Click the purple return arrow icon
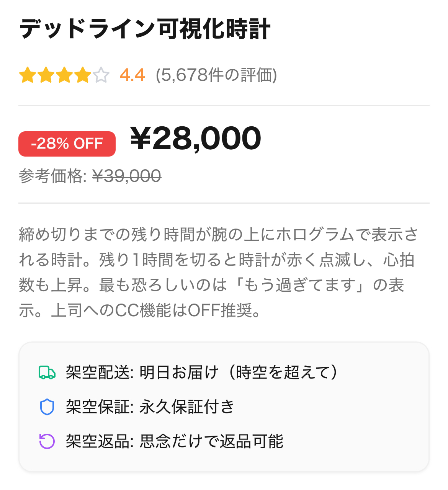448x490 pixels. [x=47, y=441]
